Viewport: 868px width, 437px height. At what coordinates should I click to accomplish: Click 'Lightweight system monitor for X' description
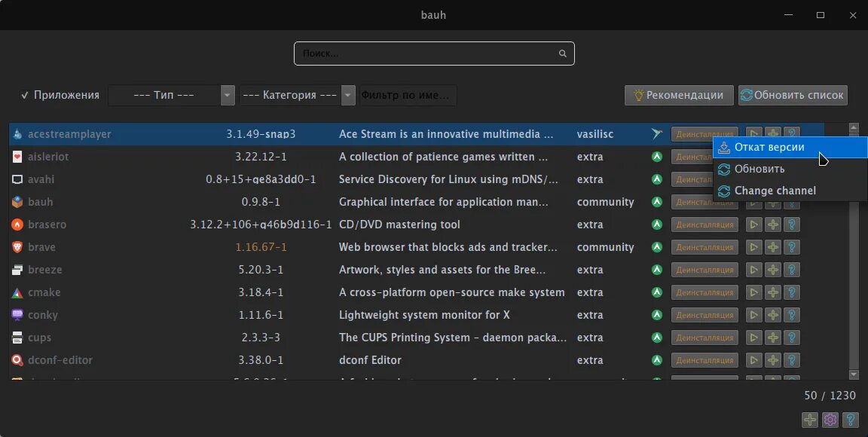424,315
